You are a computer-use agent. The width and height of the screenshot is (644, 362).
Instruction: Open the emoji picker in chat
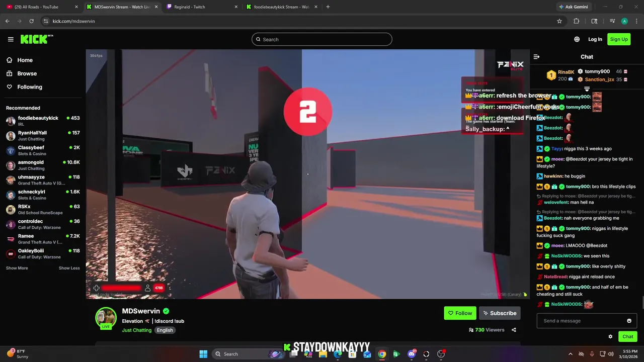[x=629, y=321]
